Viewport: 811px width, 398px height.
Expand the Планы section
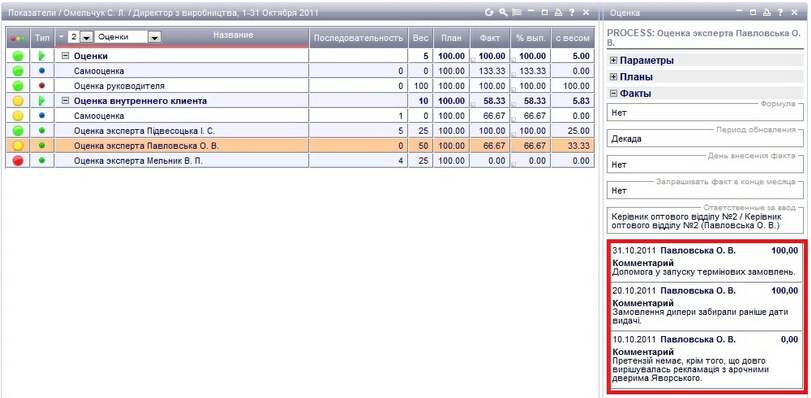point(614,77)
